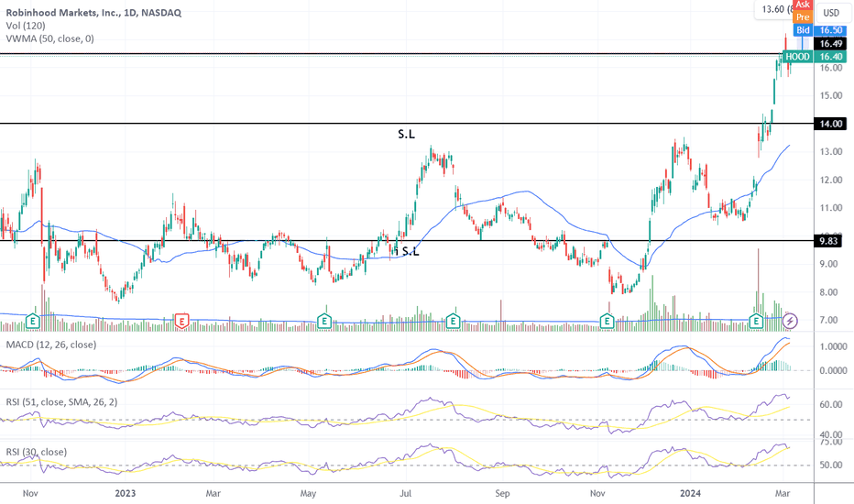Click 1.0000 on the MACD axis
The image size is (854, 504).
[833, 346]
